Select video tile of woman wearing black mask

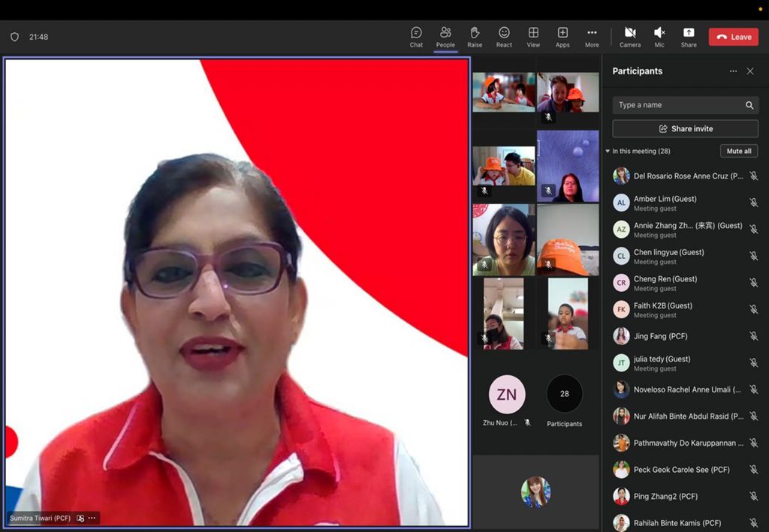pos(504,314)
